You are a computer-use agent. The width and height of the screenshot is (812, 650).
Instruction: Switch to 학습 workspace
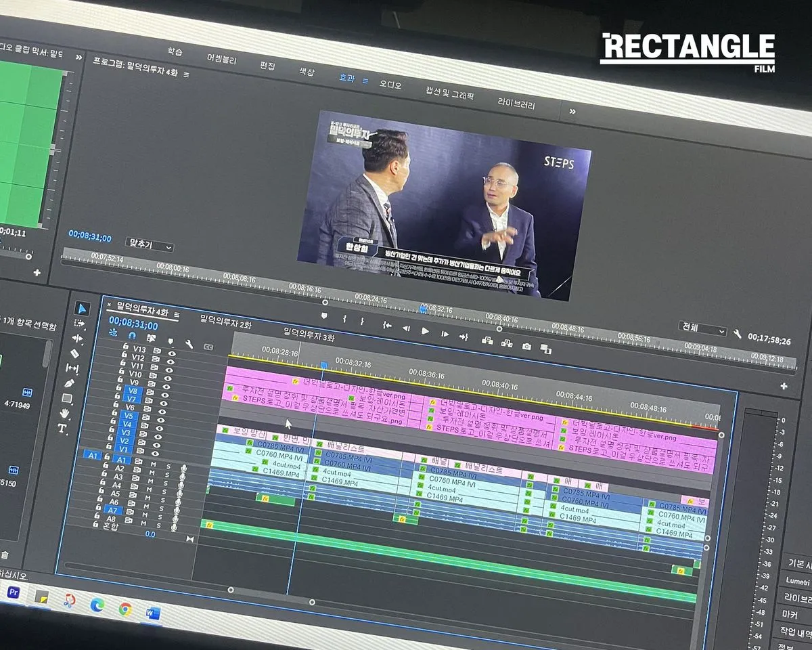(x=175, y=51)
